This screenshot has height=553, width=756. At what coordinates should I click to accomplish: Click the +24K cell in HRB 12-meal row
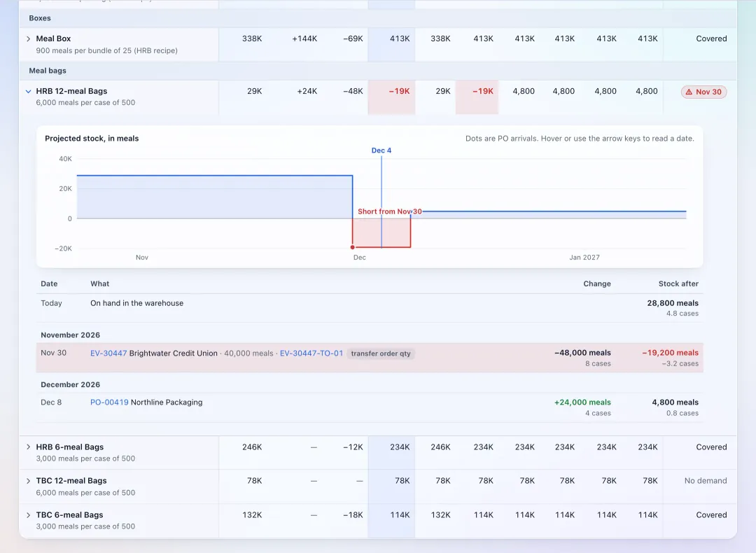(x=307, y=91)
